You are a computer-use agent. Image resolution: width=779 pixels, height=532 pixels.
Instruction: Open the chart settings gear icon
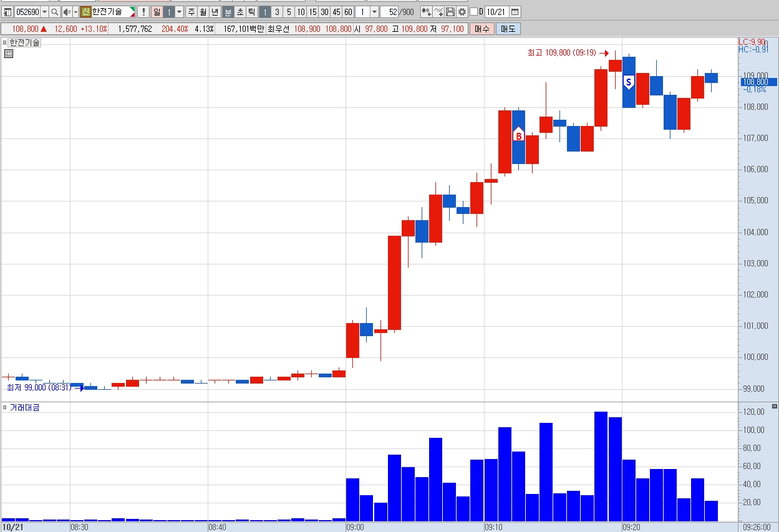pos(462,12)
